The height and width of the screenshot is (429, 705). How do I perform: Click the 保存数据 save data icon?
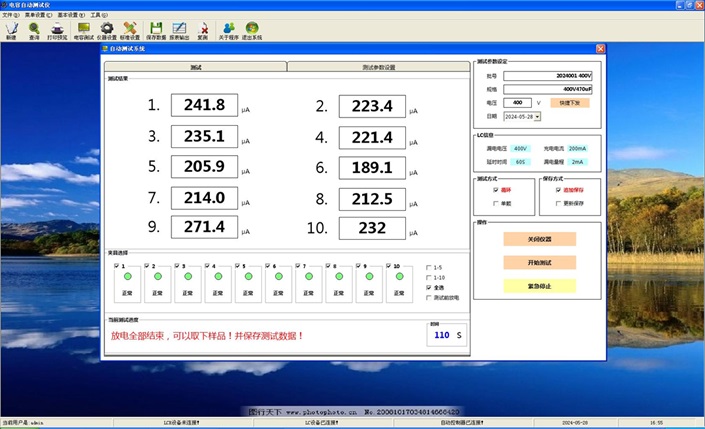click(156, 29)
